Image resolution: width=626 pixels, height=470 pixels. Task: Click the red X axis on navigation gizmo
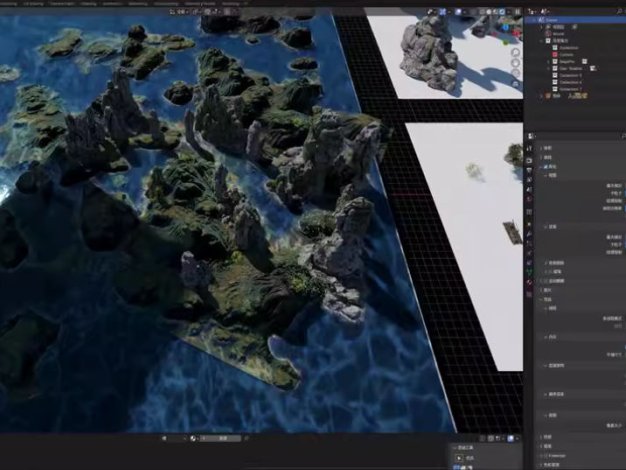click(518, 34)
